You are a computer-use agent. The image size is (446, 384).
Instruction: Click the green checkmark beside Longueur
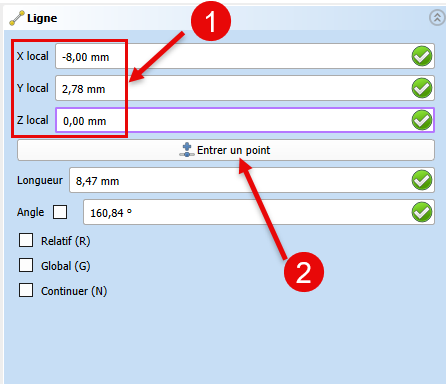pos(422,180)
